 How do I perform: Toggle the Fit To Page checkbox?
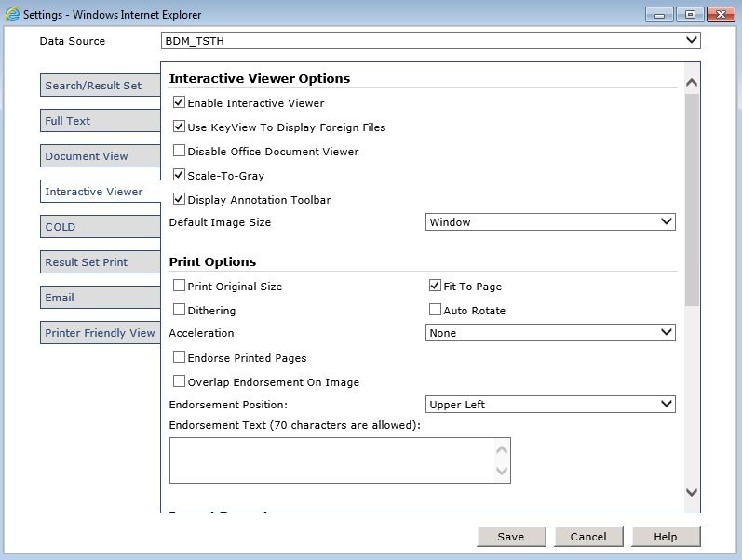(435, 287)
